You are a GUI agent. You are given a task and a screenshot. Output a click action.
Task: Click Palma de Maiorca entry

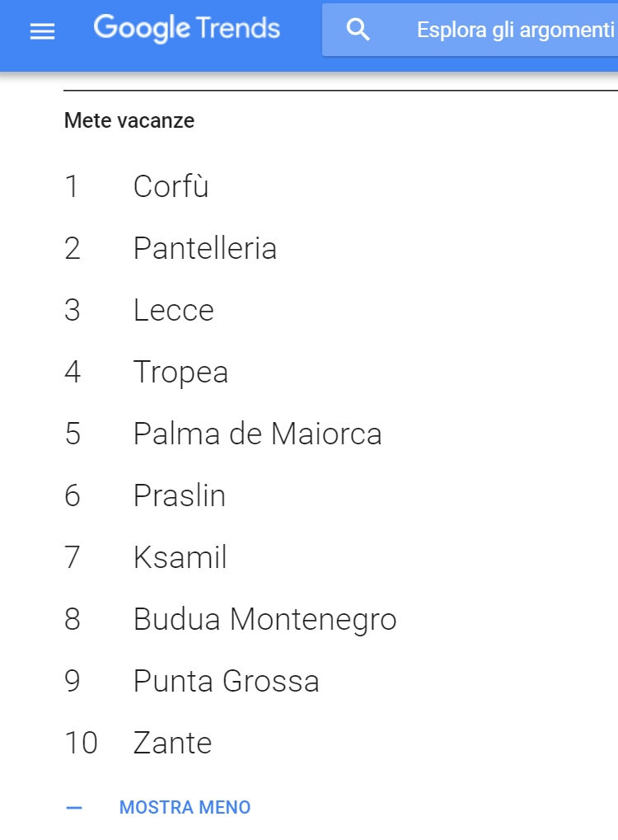[258, 434]
